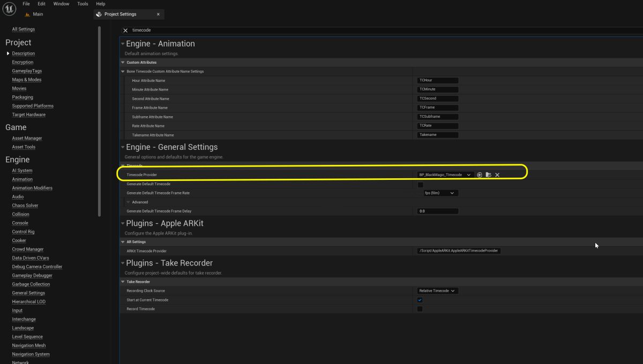Open Maps & Modes settings
Viewport: 643px width, 364px height.
tap(26, 80)
